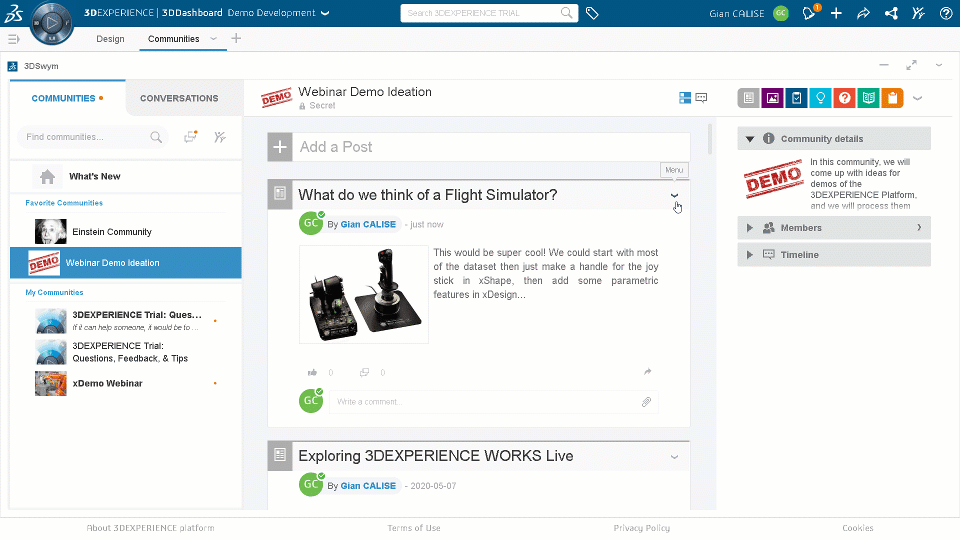Like the Flight Simulator post with thumbs-up
Viewport: 960px width, 540px height.
coord(313,372)
